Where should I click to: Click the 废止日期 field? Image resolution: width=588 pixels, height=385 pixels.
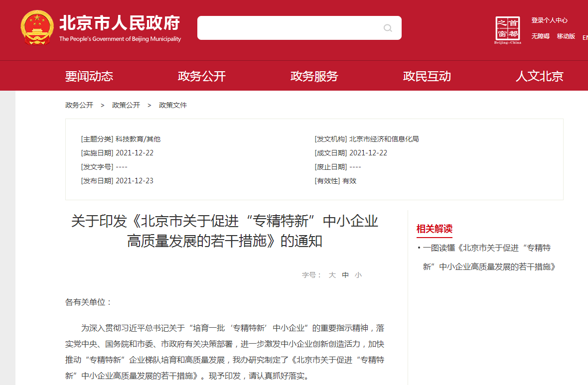(x=338, y=167)
